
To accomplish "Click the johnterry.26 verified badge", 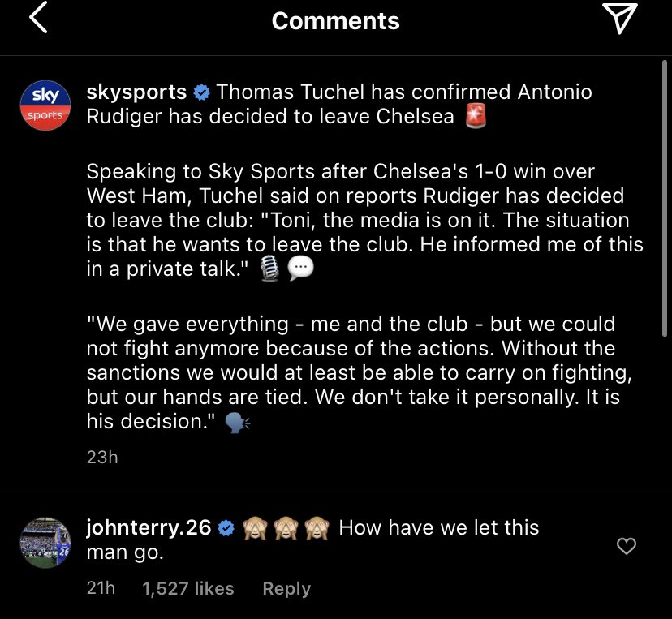I will tap(226, 528).
